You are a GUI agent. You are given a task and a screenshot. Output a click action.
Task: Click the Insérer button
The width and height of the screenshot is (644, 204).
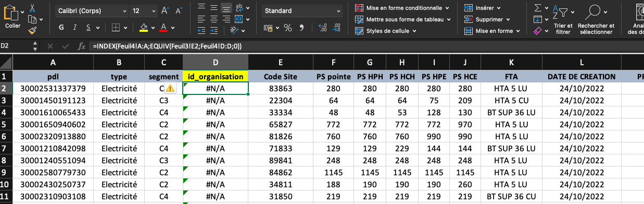pyautogui.click(x=483, y=8)
